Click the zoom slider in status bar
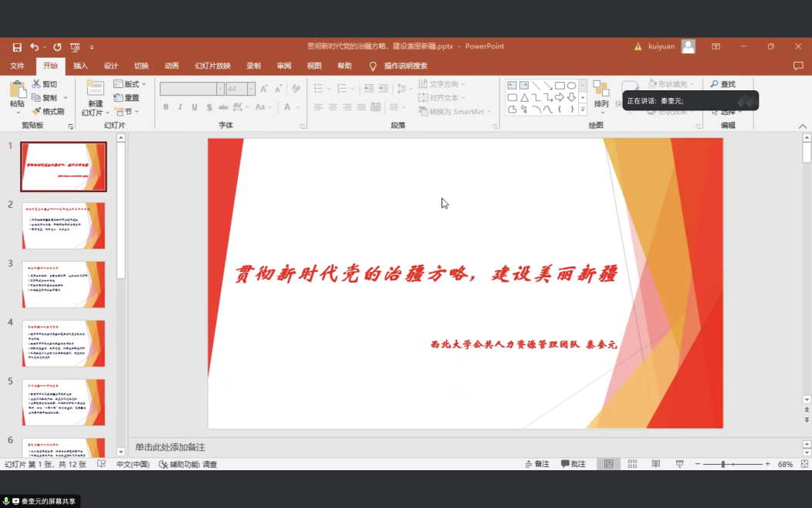 723,464
